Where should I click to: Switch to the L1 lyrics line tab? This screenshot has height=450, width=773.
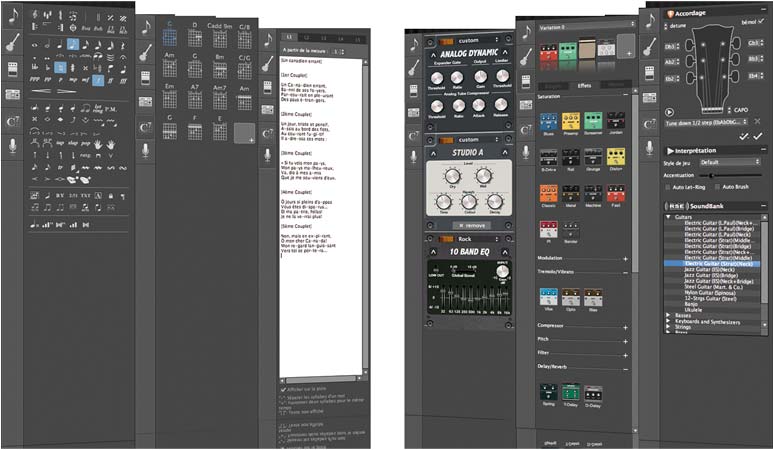(x=289, y=37)
